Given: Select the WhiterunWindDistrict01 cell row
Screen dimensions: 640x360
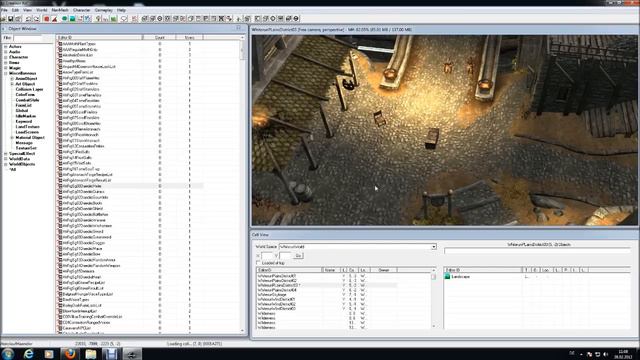Looking at the screenshot, I should 327,299.
